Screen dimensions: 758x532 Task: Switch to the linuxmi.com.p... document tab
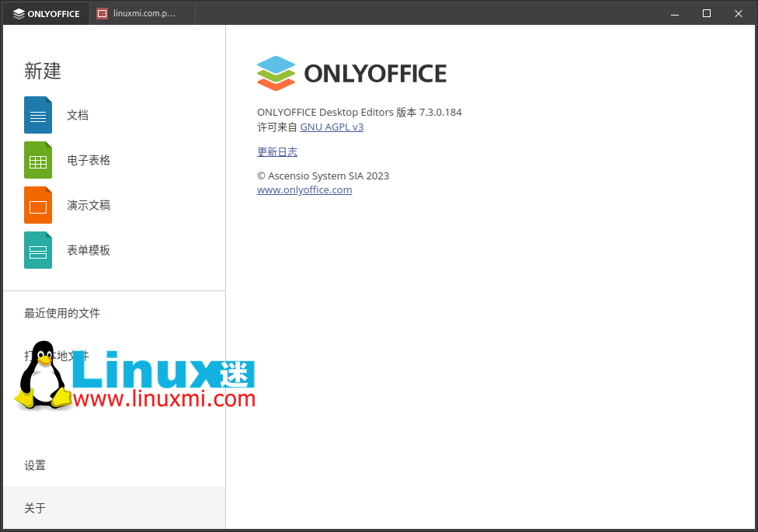[142, 13]
